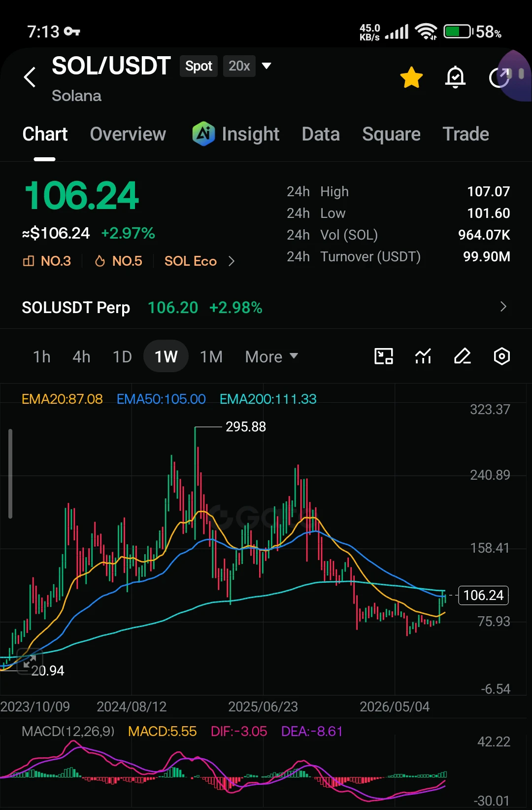Image resolution: width=532 pixels, height=810 pixels.
Task: Tap the VPN key icon in status bar
Action: point(72,32)
